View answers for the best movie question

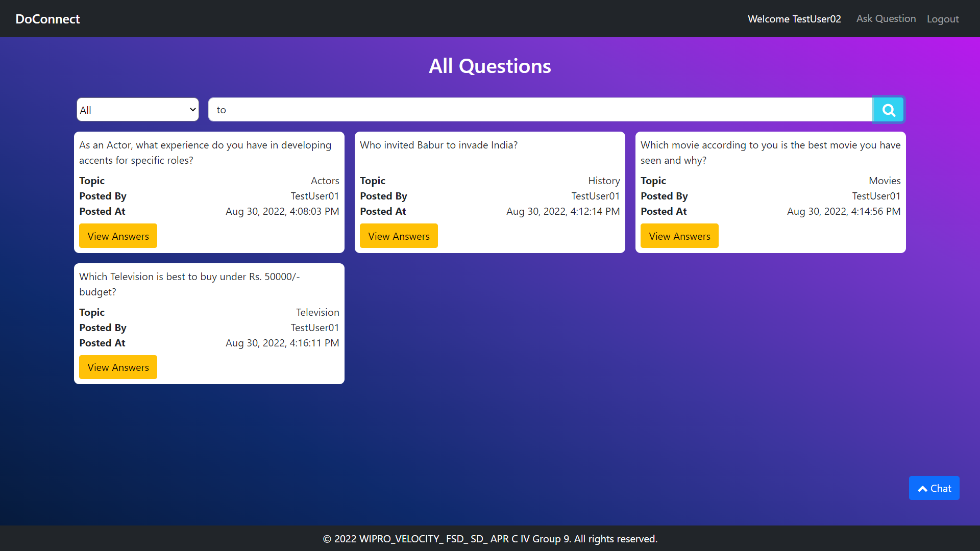(679, 236)
